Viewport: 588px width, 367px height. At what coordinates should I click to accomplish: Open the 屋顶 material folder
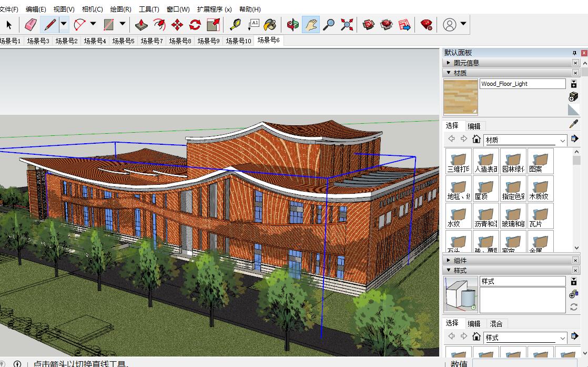(x=485, y=189)
